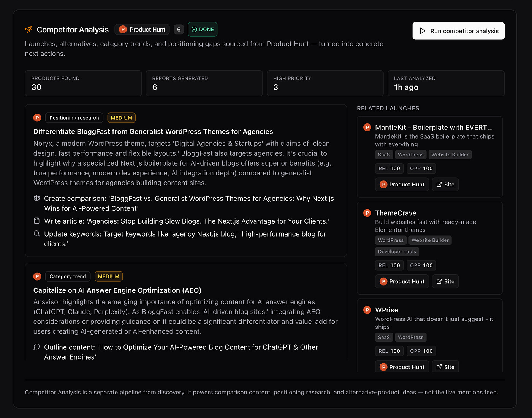
Task: Click Product Hunt icon beside WPrise title
Action: pos(367,310)
